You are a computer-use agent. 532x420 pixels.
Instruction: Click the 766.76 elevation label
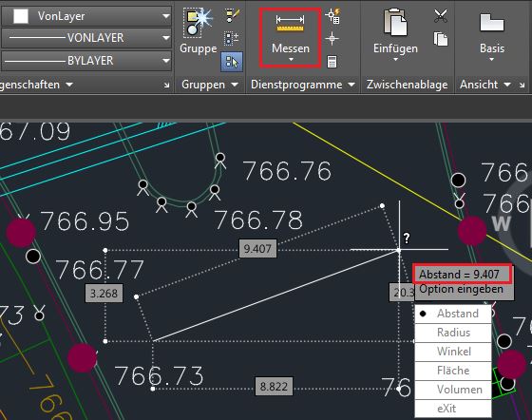(287, 171)
